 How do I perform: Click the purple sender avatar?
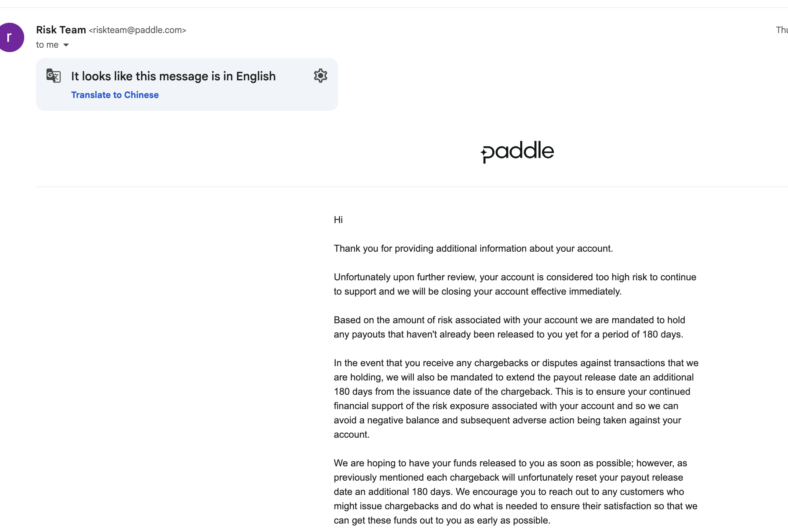(11, 37)
